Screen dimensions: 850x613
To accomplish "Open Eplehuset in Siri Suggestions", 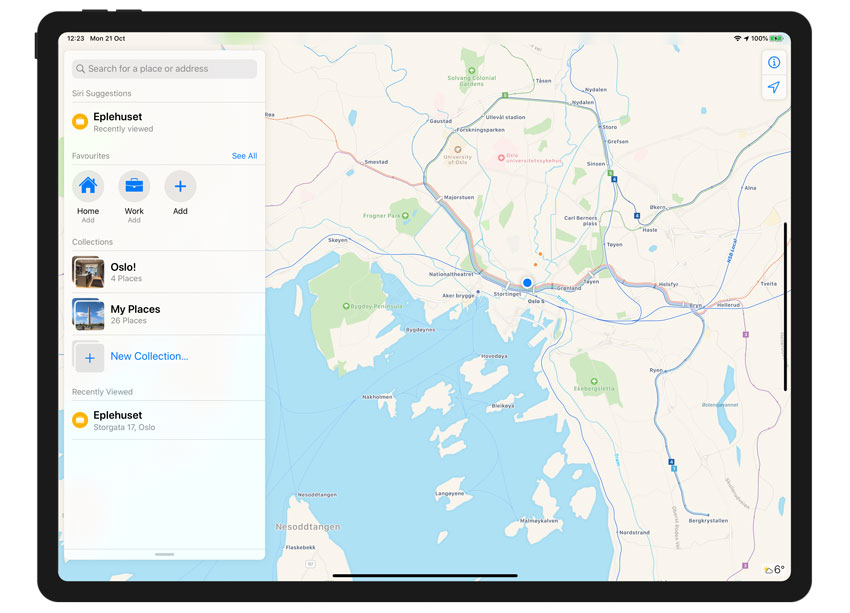I will click(164, 122).
